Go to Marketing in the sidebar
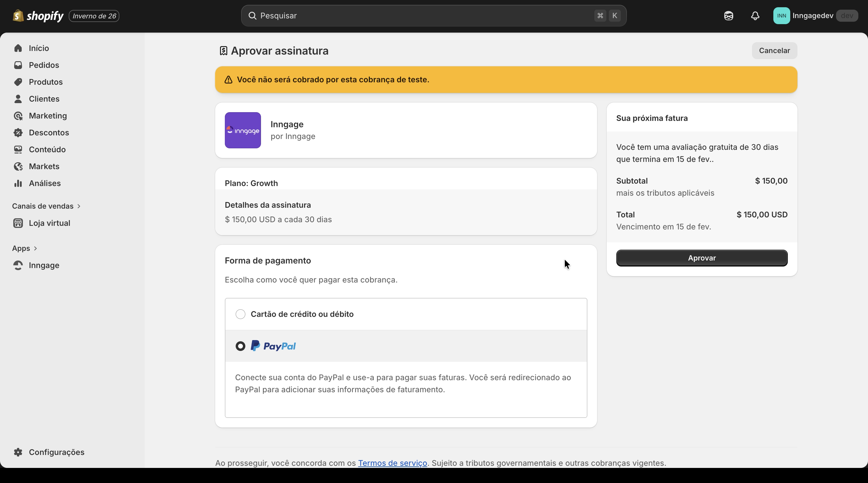 (x=48, y=115)
